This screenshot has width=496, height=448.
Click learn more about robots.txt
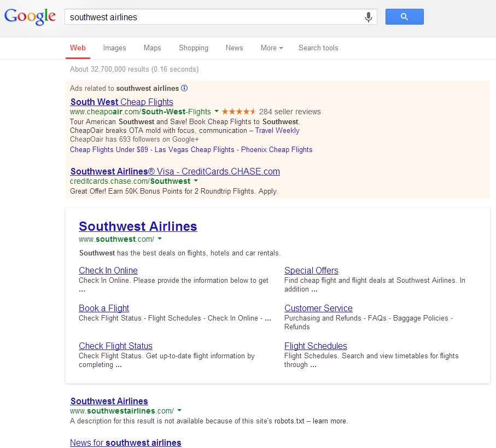point(330,421)
